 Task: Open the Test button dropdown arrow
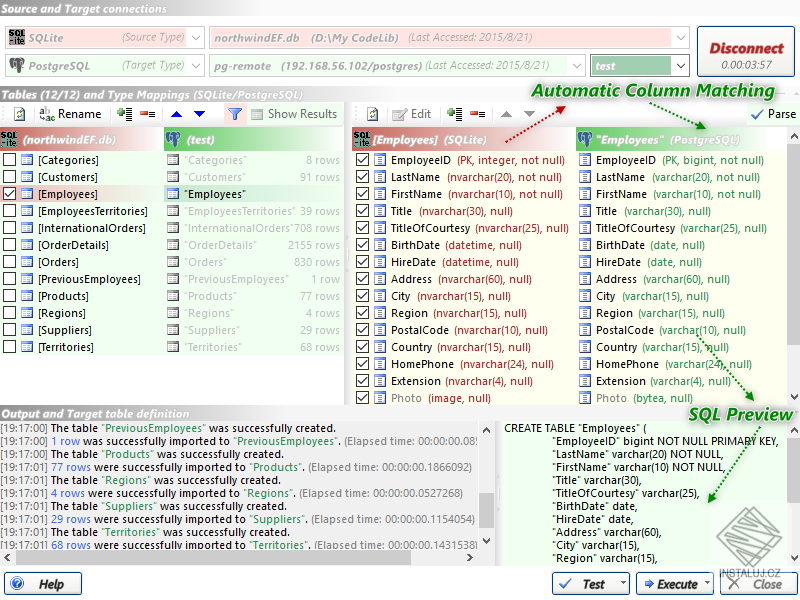[x=623, y=583]
